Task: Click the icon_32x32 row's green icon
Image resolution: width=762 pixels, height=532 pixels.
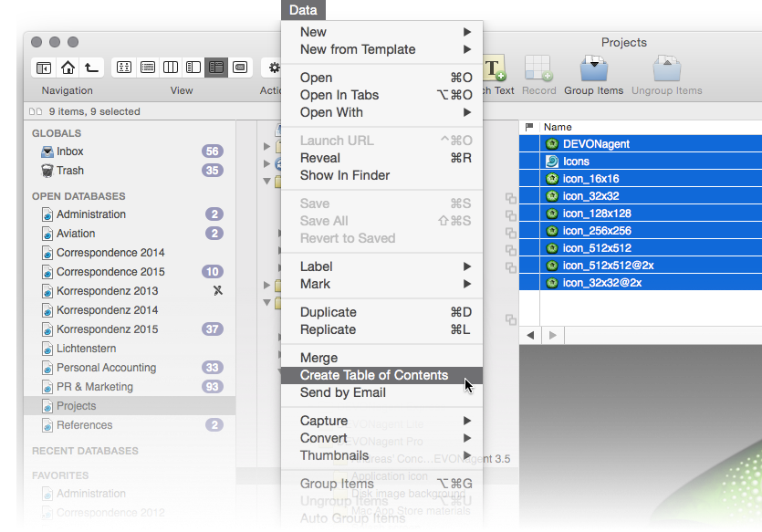Action: (551, 196)
